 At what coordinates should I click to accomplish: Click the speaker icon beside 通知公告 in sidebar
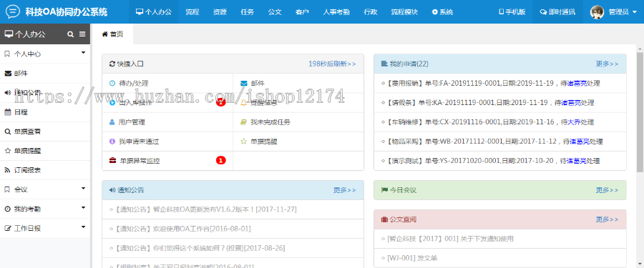(x=7, y=93)
